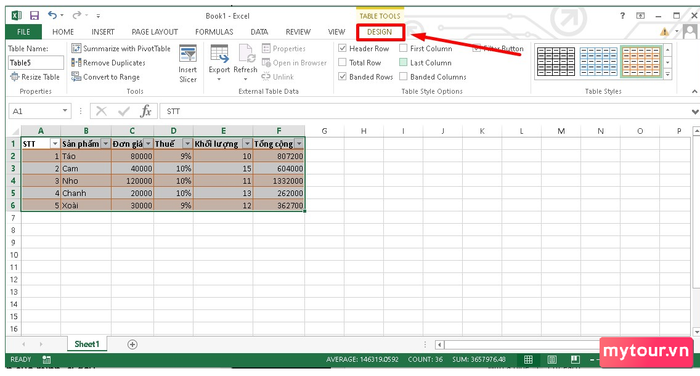Switch to the PAGE LAYOUT tab
Viewport: 700px width, 376px height.
pos(154,32)
